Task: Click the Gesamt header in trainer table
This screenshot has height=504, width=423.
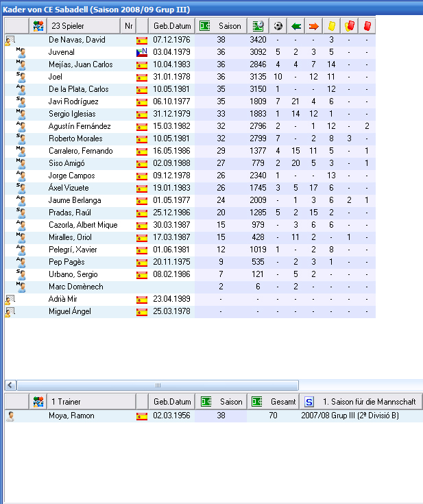Action: 272,402
